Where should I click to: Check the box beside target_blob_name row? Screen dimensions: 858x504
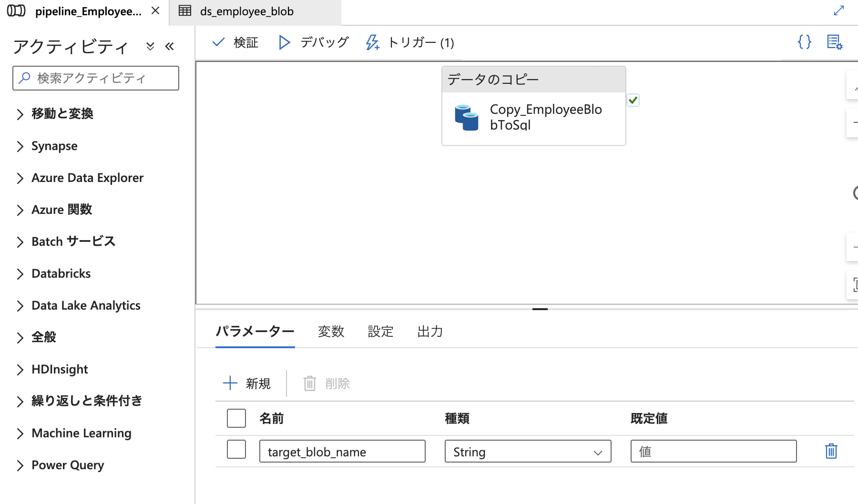click(x=236, y=450)
